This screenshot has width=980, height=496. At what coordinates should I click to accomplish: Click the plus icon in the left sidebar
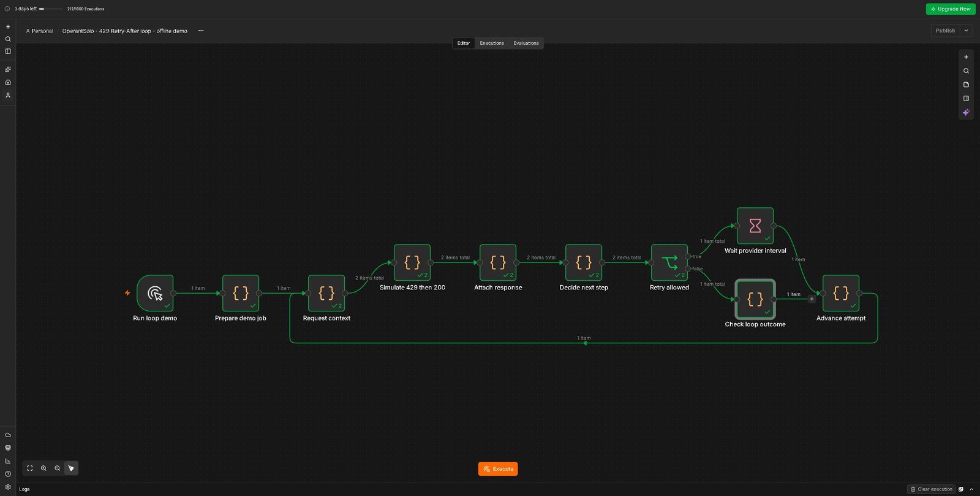pos(8,27)
